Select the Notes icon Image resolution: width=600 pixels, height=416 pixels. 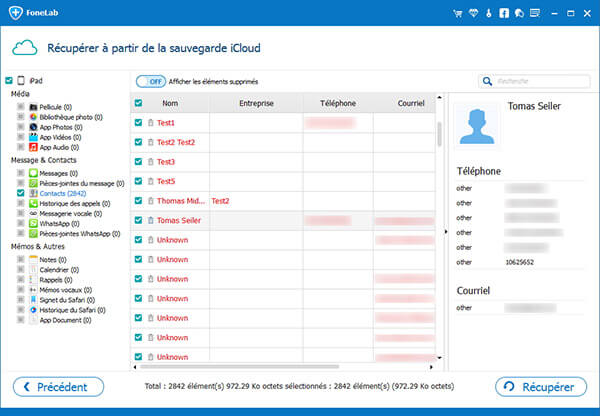pos(33,259)
